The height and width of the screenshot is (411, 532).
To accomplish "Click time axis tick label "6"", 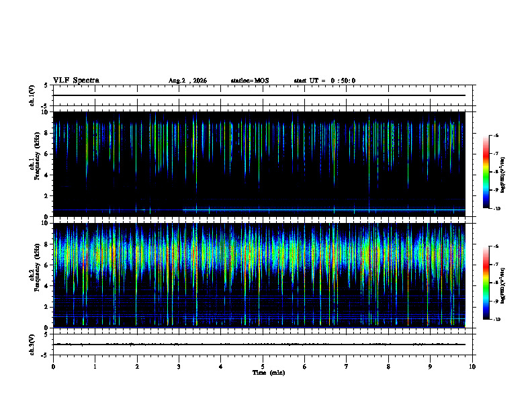I will [305, 367].
